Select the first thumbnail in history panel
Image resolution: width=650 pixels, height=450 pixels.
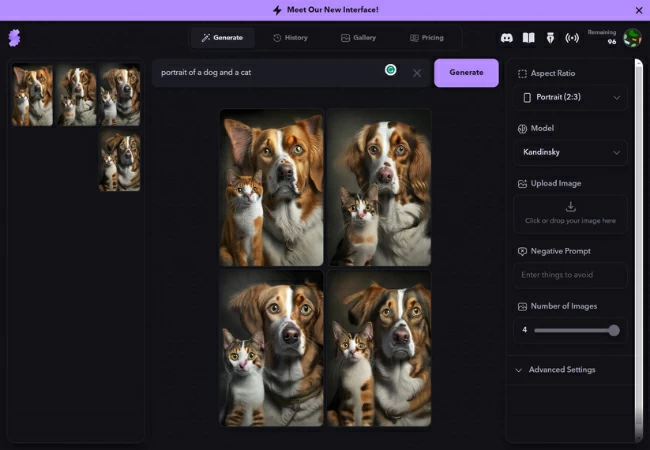[x=32, y=96]
